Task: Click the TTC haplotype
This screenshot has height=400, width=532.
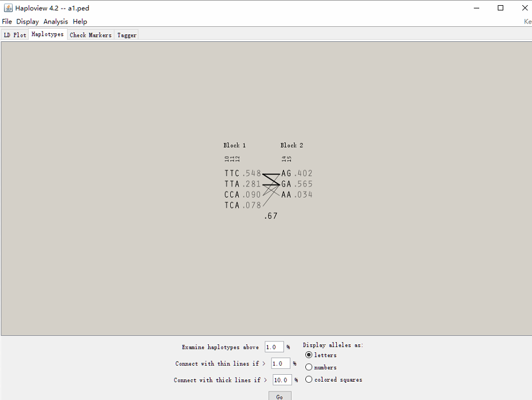Action: coord(232,173)
